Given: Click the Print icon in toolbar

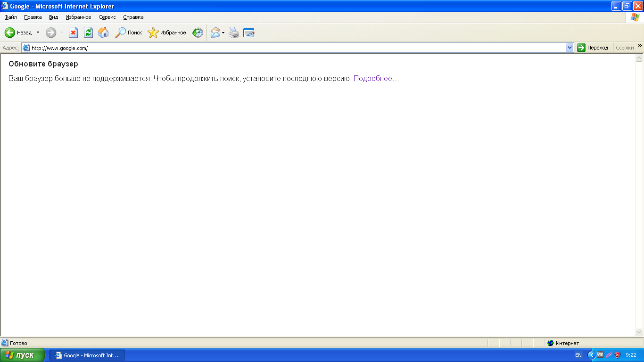Looking at the screenshot, I should coord(234,33).
